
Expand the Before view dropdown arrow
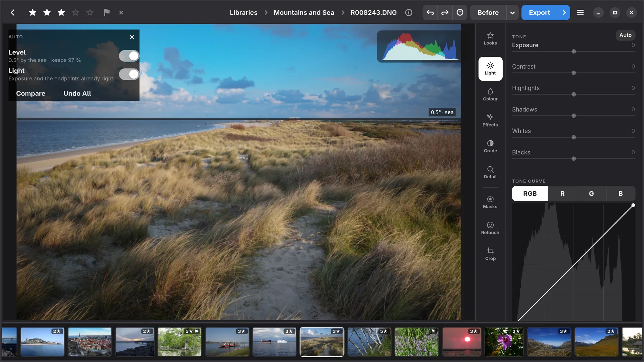click(x=512, y=13)
